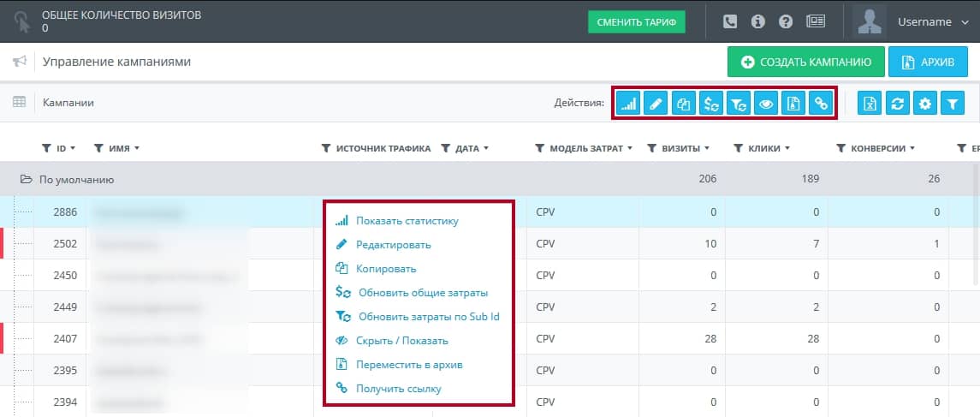Click the edit pencil icon in actions toolbar
The width and height of the screenshot is (980, 417).
coord(656,103)
